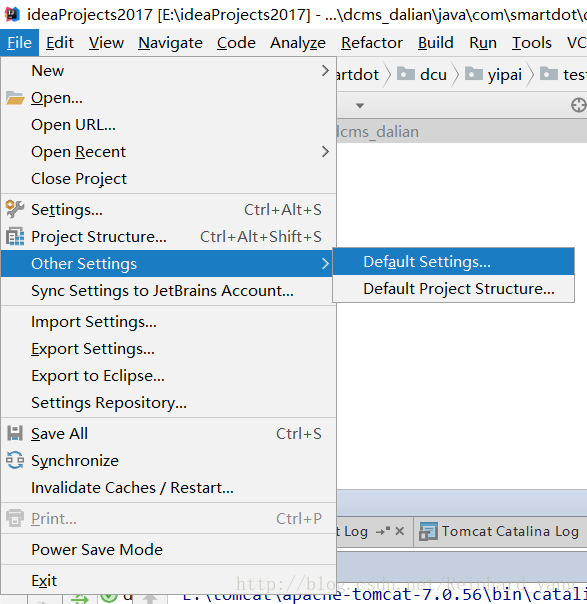
Task: Open the Navigate menu
Action: [170, 43]
